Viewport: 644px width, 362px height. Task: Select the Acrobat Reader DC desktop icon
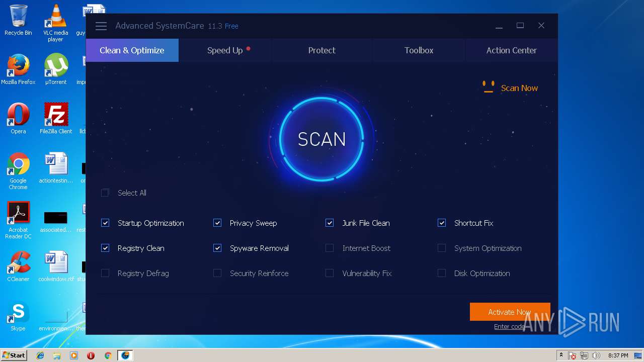pyautogui.click(x=18, y=220)
